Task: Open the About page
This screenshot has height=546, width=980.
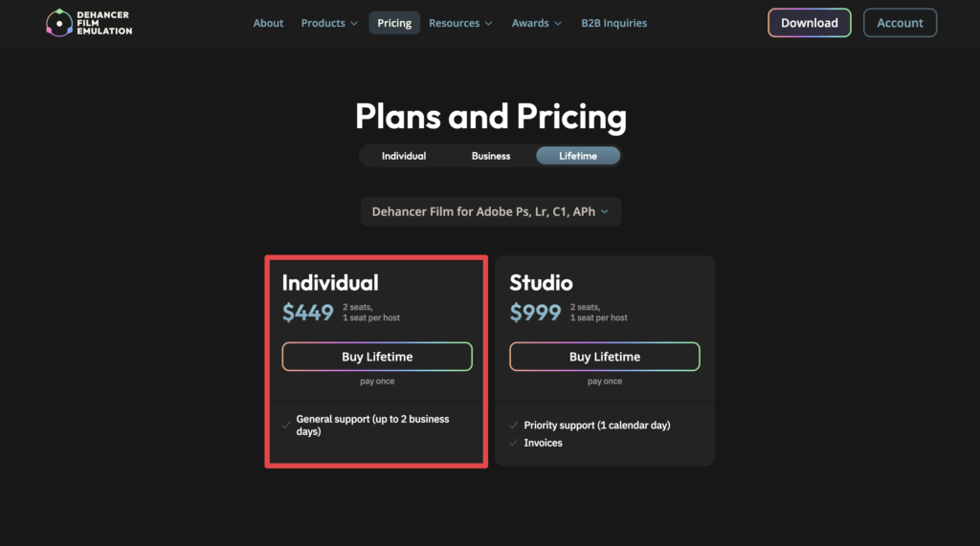Action: click(268, 23)
